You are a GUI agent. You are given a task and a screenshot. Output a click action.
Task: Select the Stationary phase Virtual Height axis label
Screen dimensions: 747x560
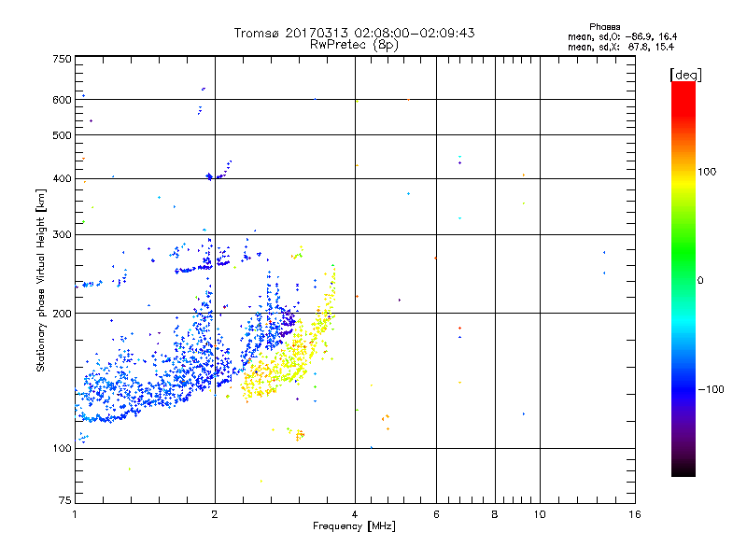tap(41, 280)
